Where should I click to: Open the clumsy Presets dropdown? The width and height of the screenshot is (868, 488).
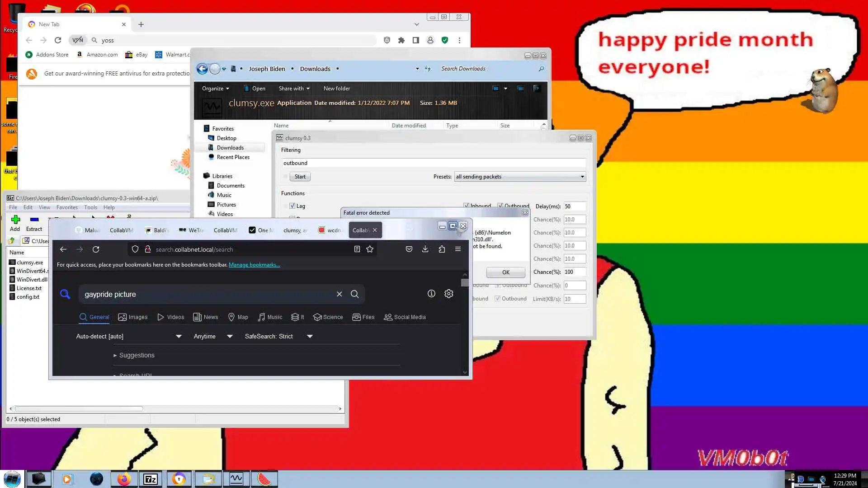pyautogui.click(x=520, y=177)
